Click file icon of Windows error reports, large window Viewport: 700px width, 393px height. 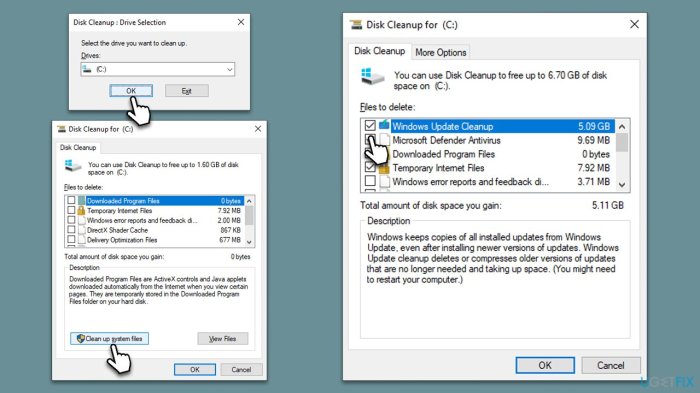[385, 181]
